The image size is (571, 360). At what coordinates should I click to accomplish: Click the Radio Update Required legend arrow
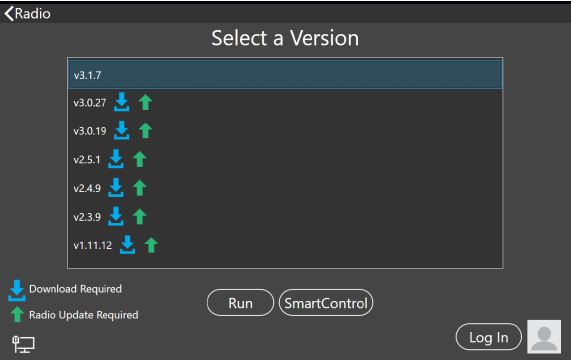coord(17,314)
